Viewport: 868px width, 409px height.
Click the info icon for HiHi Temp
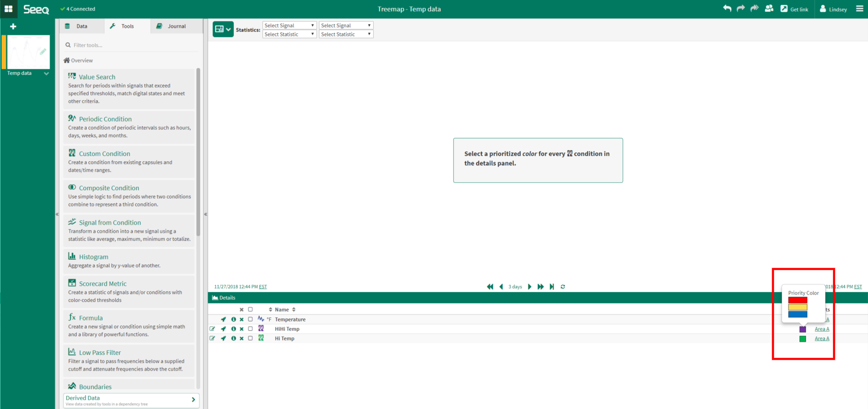pyautogui.click(x=233, y=329)
